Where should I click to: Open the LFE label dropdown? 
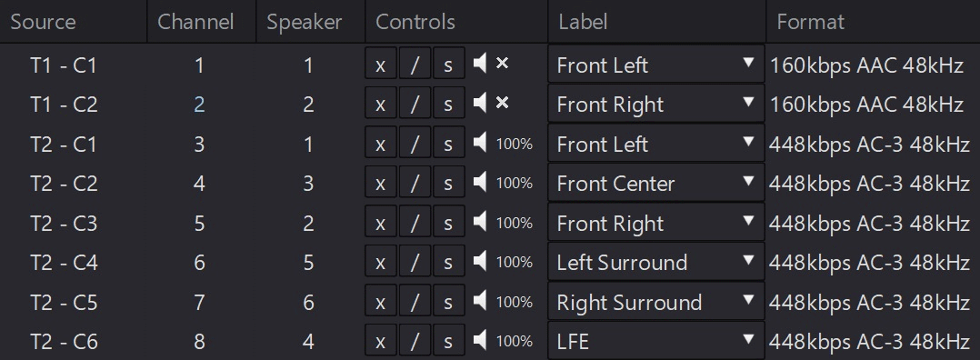tap(656, 341)
